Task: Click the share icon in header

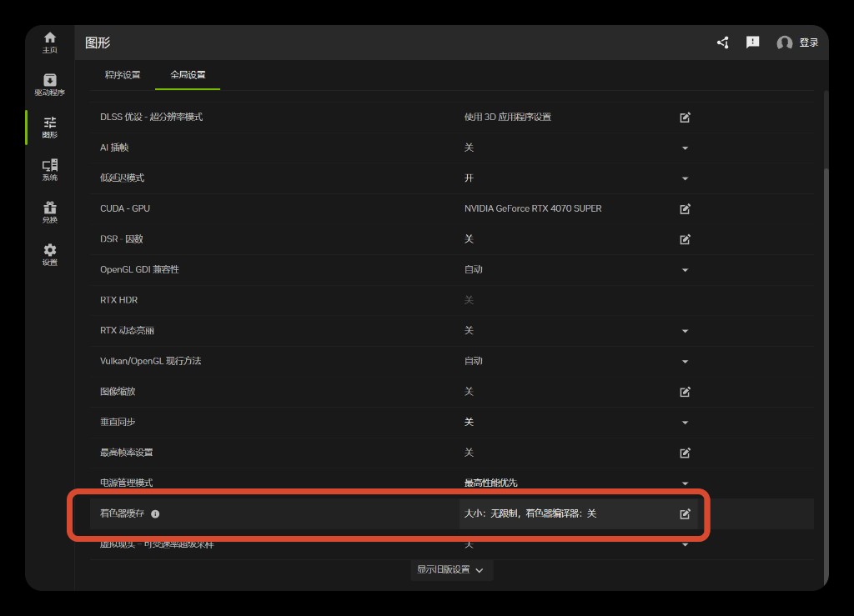Action: (723, 43)
